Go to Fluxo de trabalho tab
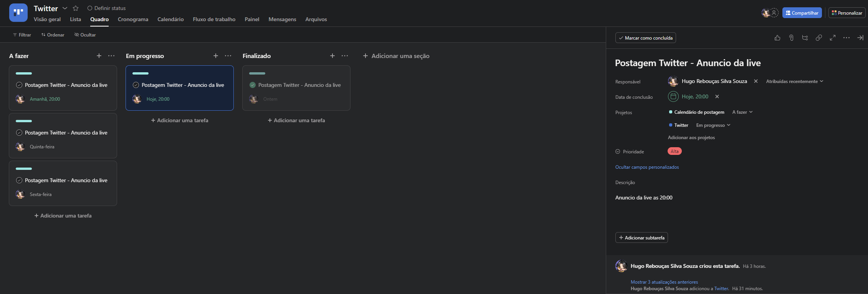Screen dimensions: 868x294 (x=214, y=19)
